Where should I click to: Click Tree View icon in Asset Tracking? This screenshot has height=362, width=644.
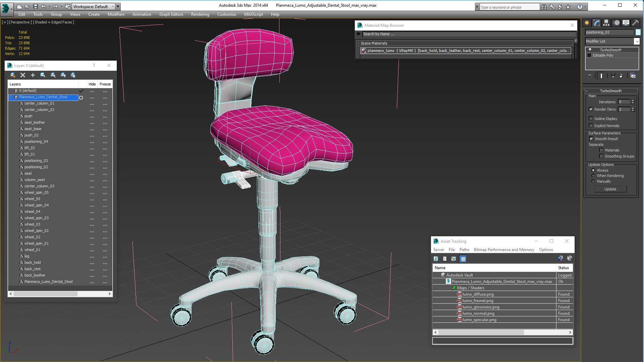454,259
